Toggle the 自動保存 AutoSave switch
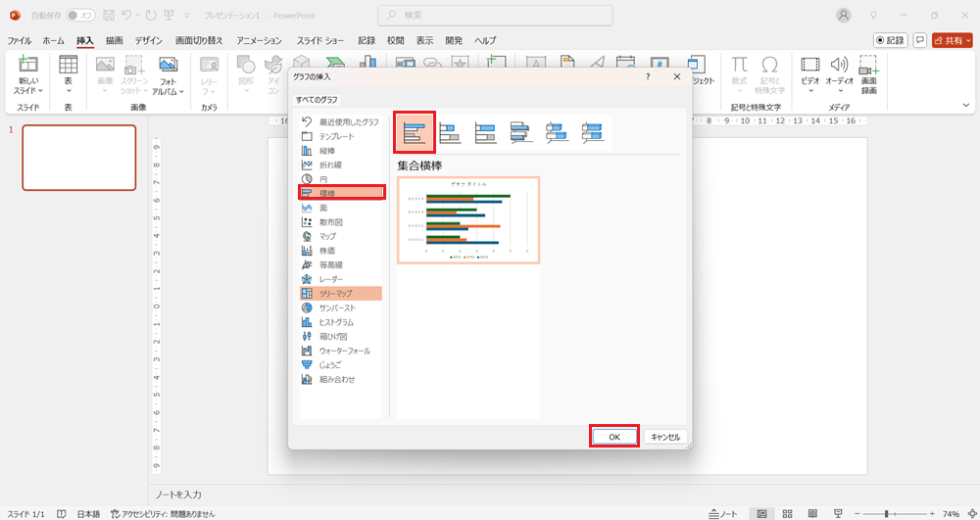Viewport: 980px width, 520px height. [x=80, y=16]
